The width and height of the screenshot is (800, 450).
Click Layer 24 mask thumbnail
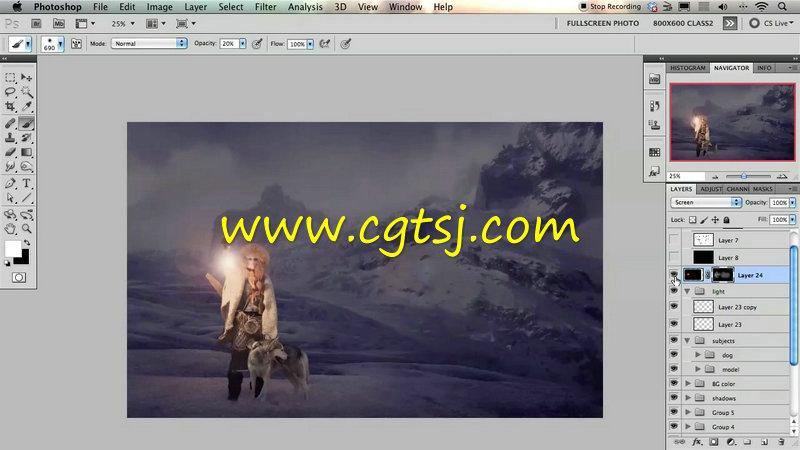tap(722, 275)
